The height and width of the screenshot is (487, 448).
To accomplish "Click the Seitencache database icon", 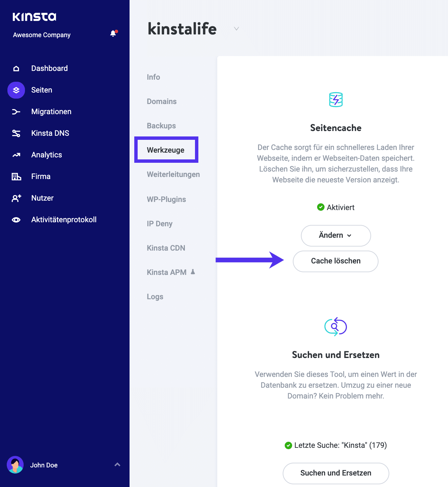I will coord(335,100).
